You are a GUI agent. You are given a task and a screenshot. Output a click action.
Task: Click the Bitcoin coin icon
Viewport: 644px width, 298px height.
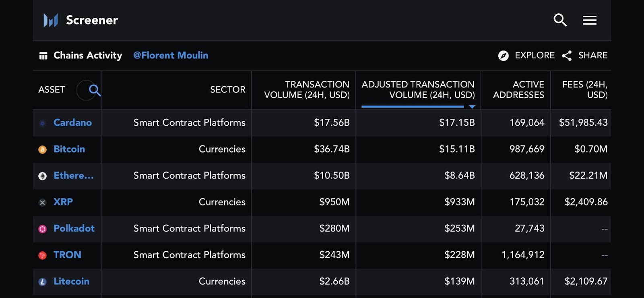point(42,149)
